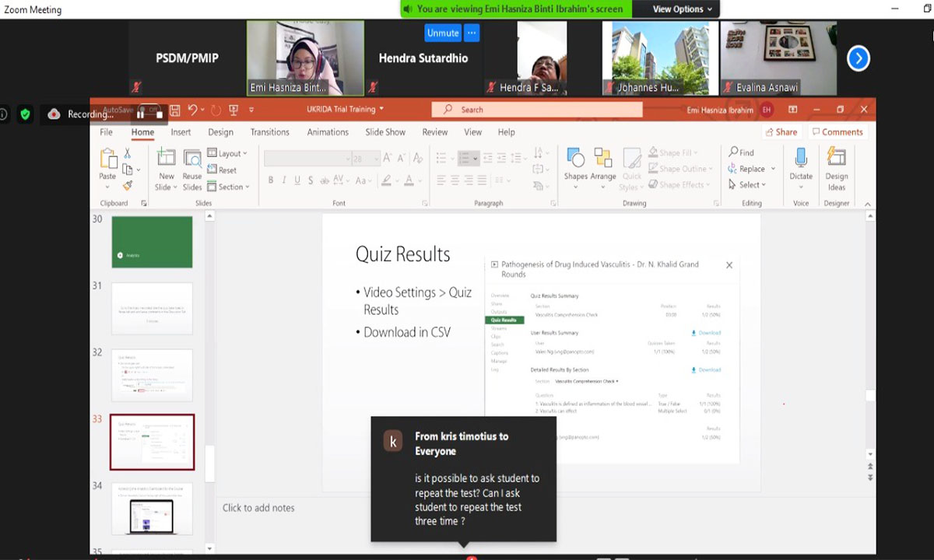This screenshot has width=934, height=560.
Task: Toggle italic formatting
Action: [284, 180]
